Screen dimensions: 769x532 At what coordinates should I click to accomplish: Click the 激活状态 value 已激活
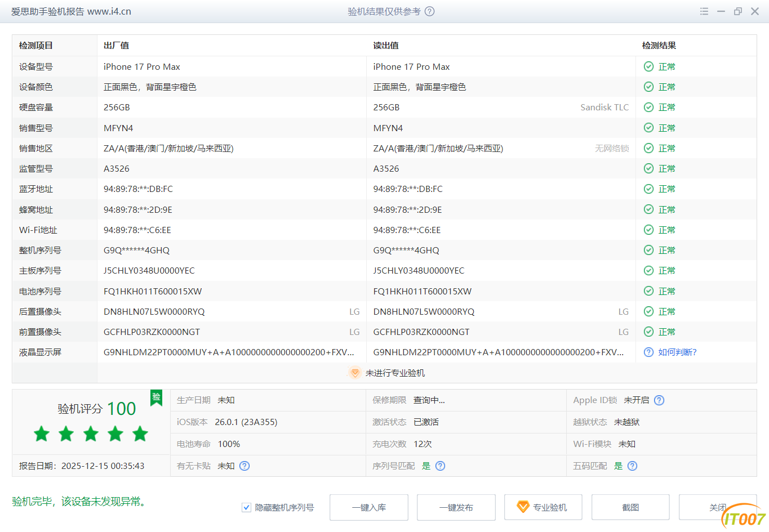[x=426, y=422]
